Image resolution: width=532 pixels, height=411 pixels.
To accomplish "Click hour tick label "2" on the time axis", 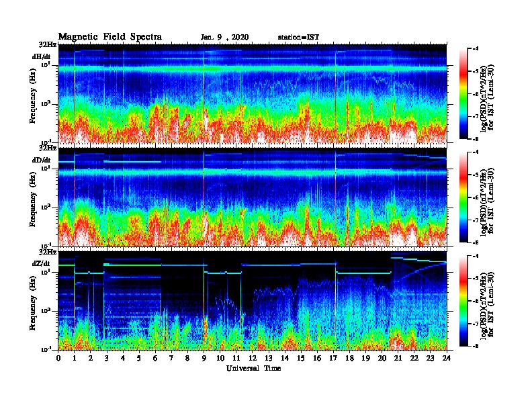I will [x=91, y=358].
